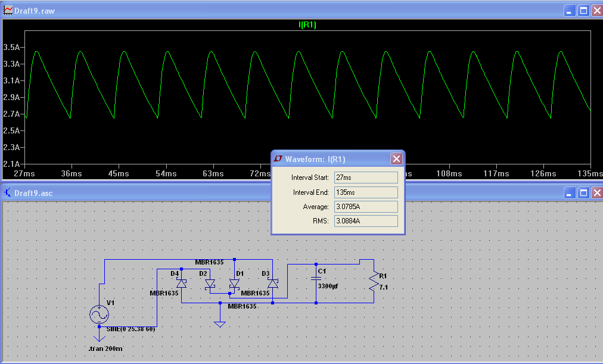
Task: Minimize the Draft9.raw window
Action: pos(570,11)
